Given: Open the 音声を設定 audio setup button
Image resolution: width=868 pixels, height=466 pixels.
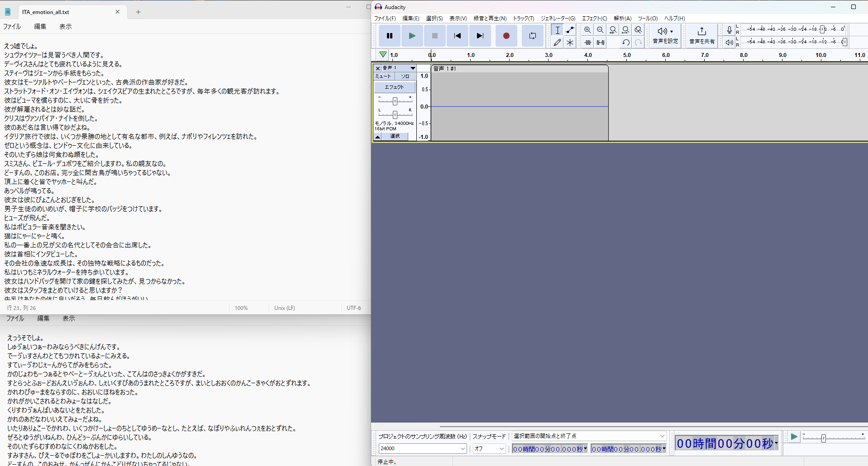Looking at the screenshot, I should 665,36.
